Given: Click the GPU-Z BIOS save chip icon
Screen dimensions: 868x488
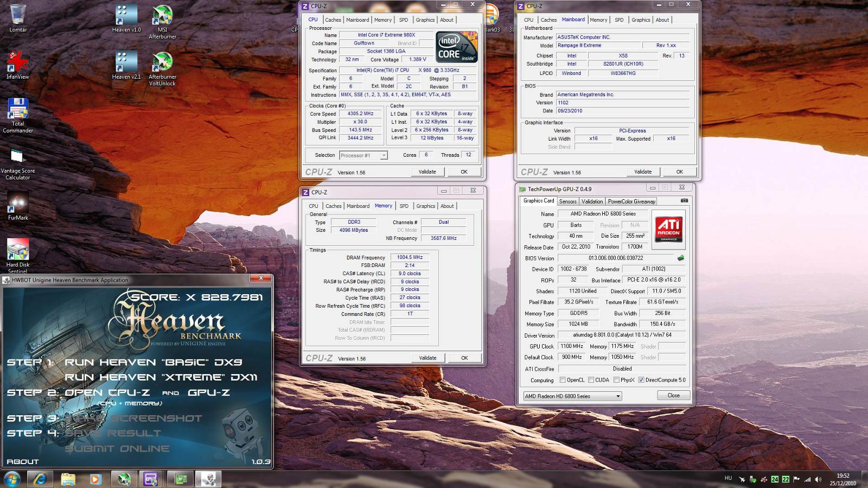Looking at the screenshot, I should pyautogui.click(x=681, y=258).
